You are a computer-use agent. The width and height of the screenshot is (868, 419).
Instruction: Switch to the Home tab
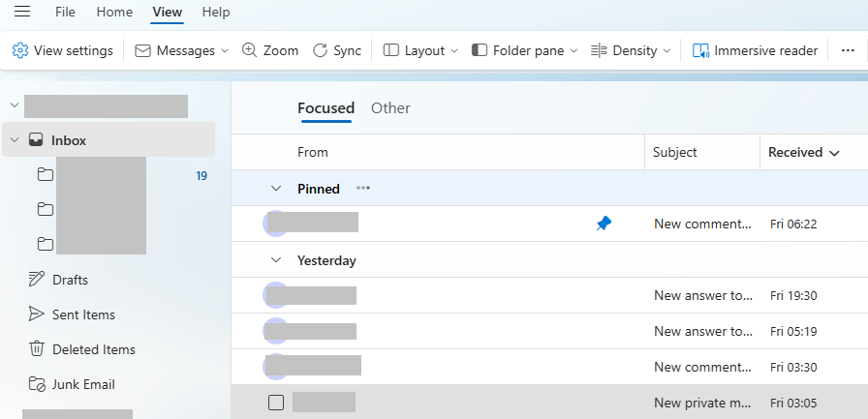114,12
